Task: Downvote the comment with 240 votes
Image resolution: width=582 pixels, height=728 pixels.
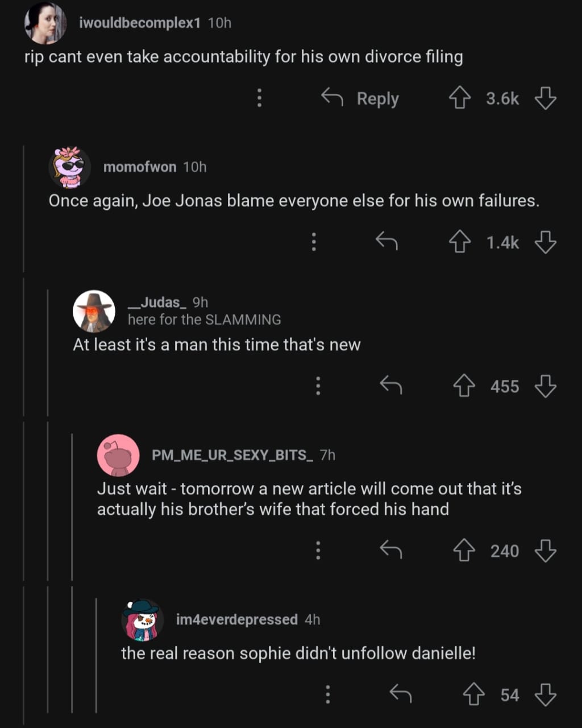Action: coord(545,551)
